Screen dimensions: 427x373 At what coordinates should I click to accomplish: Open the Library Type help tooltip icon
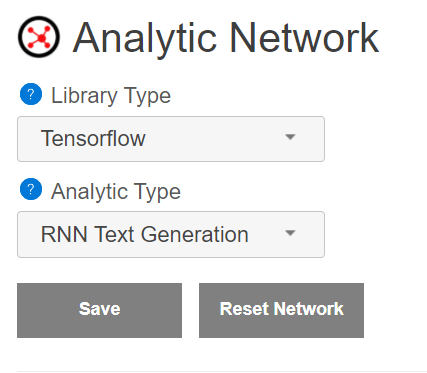[31, 94]
